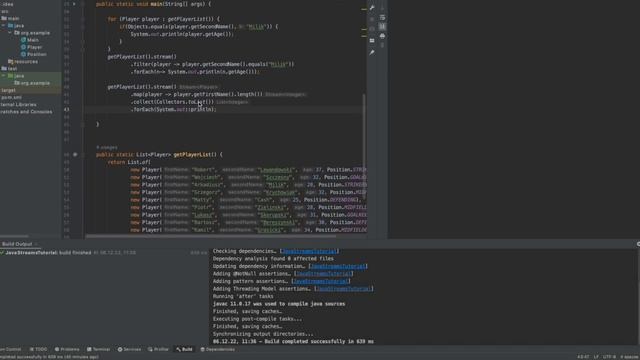The image size is (640, 360).
Task: Click the print icon in the side toolbar
Action: [382, 36]
